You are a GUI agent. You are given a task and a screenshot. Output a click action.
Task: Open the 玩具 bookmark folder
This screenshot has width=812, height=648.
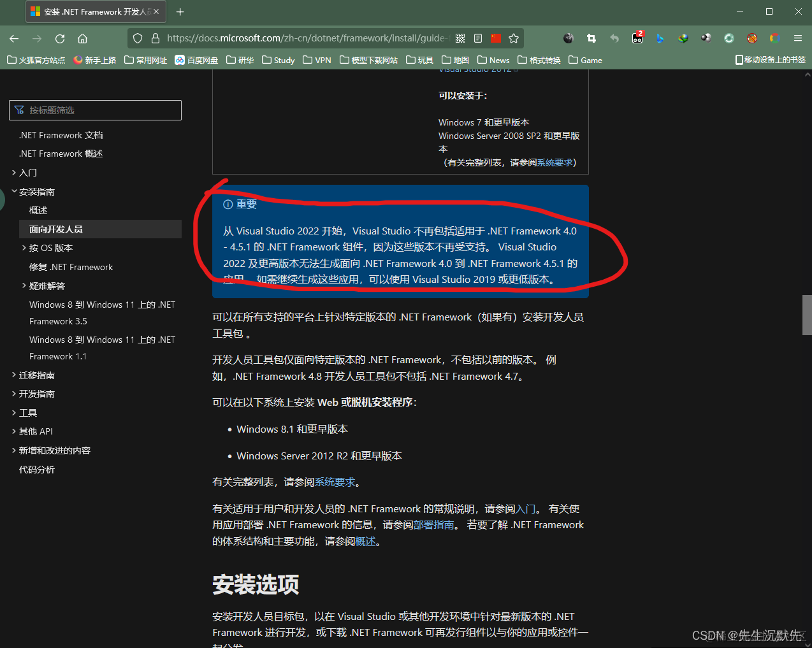419,60
